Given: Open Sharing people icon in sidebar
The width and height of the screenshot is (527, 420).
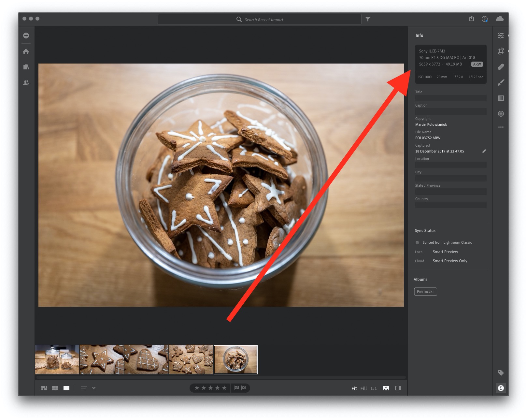Looking at the screenshot, I should click(x=26, y=83).
